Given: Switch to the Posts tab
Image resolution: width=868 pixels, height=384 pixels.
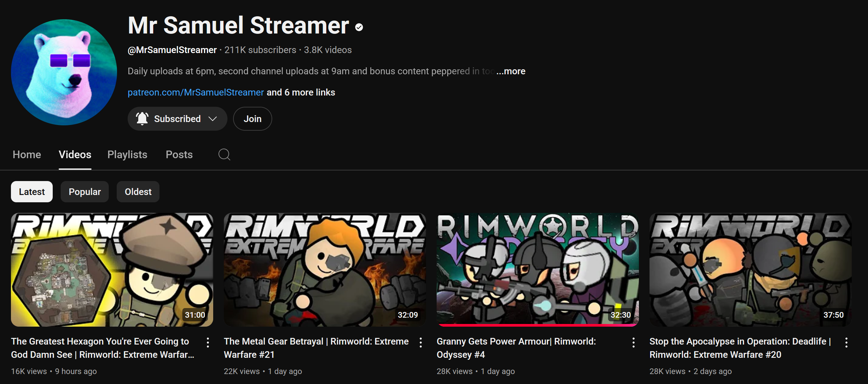Looking at the screenshot, I should (179, 155).
